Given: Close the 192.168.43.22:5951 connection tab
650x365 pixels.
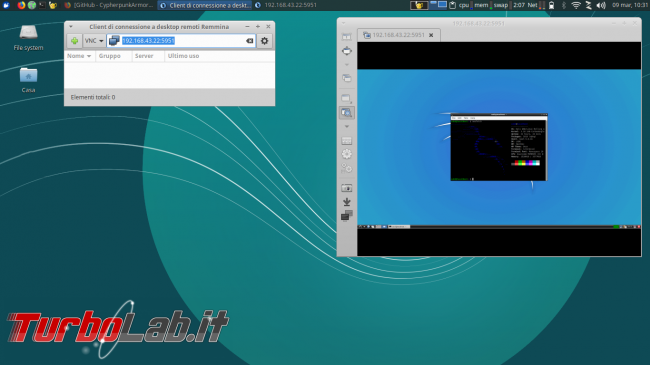Looking at the screenshot, I should [x=431, y=35].
